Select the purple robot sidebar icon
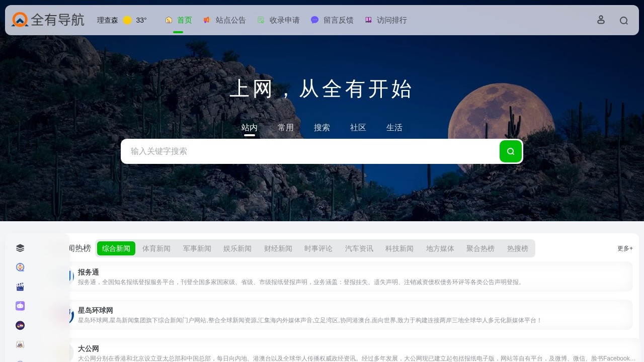Image resolution: width=644 pixels, height=362 pixels. pyautogui.click(x=20, y=306)
